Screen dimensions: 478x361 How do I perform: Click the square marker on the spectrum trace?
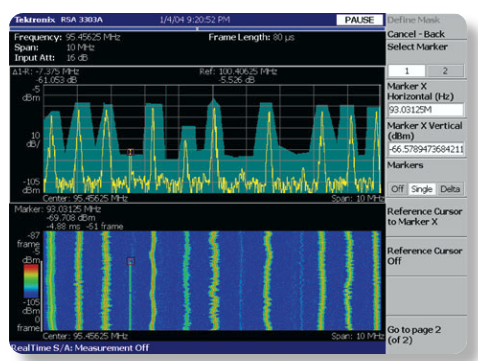[130, 152]
